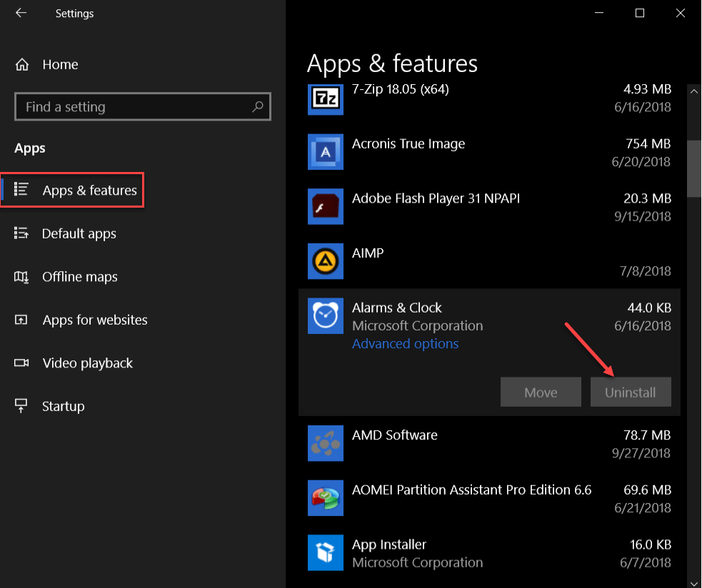Click the Uninstall button
Viewport: 702px width, 588px height.
click(631, 392)
